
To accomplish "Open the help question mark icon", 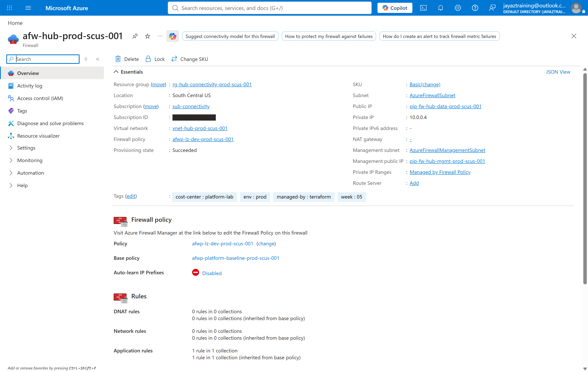I will tap(475, 8).
